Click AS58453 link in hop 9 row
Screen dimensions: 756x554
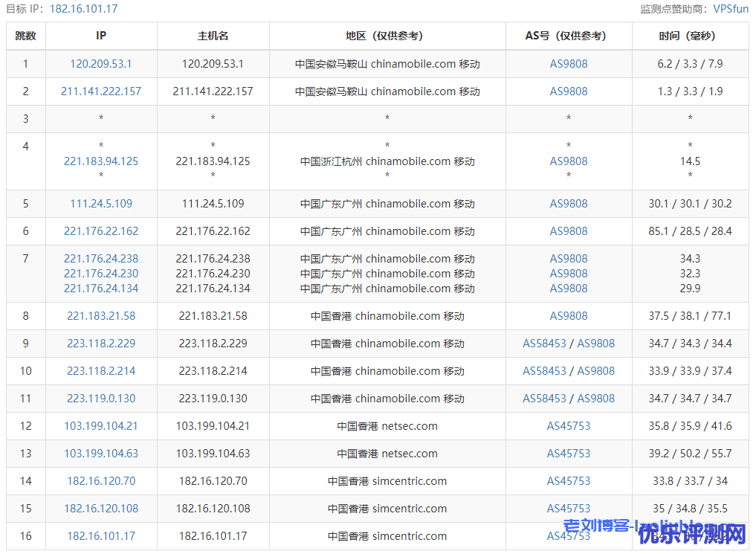click(x=544, y=344)
